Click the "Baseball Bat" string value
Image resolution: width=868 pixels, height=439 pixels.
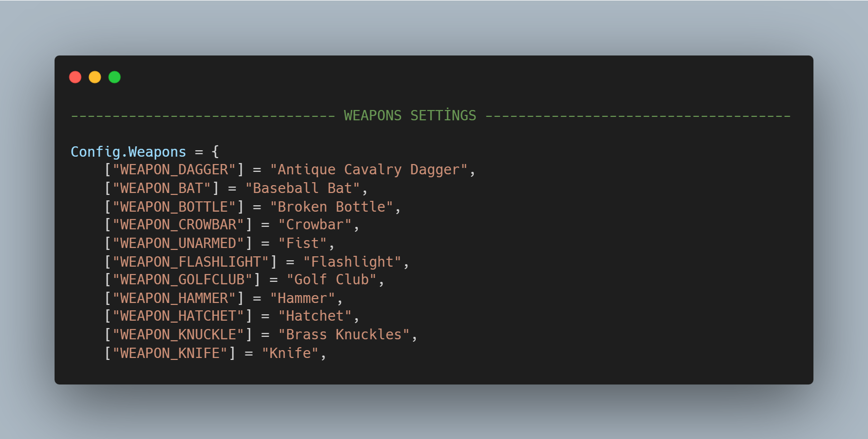302,188
